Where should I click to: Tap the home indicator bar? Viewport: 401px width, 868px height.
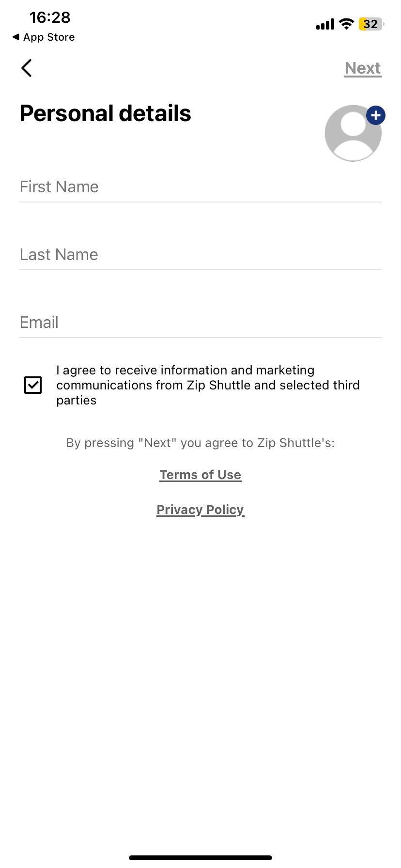point(200,856)
